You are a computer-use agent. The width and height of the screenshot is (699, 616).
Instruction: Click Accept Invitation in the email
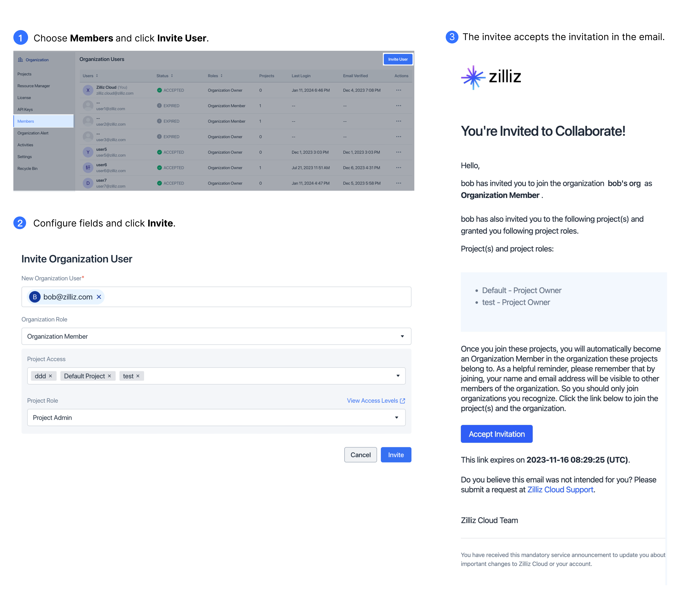pyautogui.click(x=497, y=434)
